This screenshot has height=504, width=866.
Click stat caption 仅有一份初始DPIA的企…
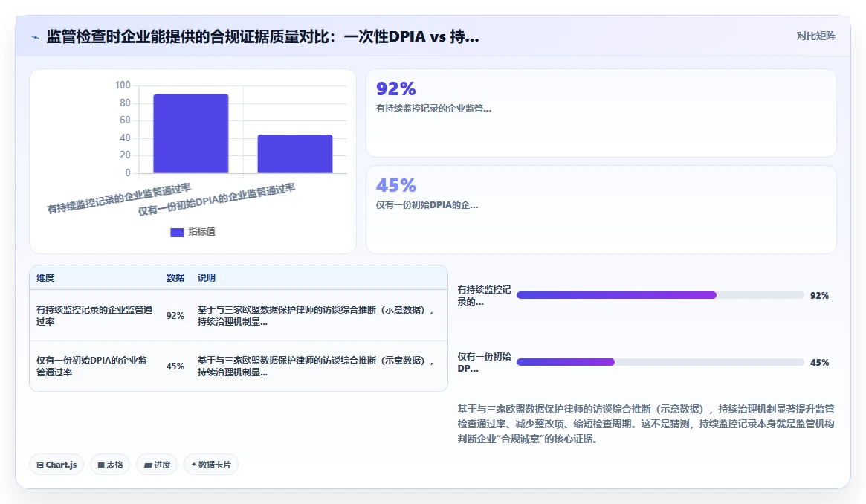click(427, 205)
